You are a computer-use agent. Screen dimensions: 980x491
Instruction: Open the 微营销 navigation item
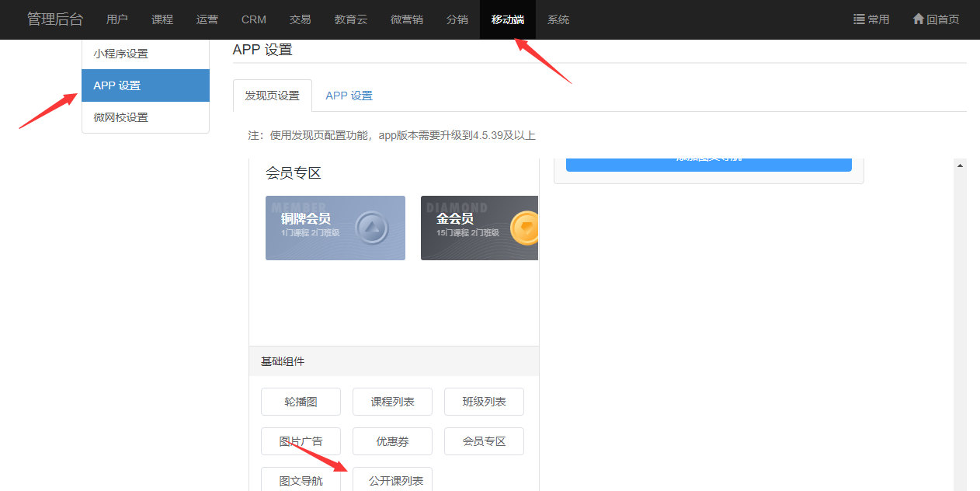tap(407, 19)
